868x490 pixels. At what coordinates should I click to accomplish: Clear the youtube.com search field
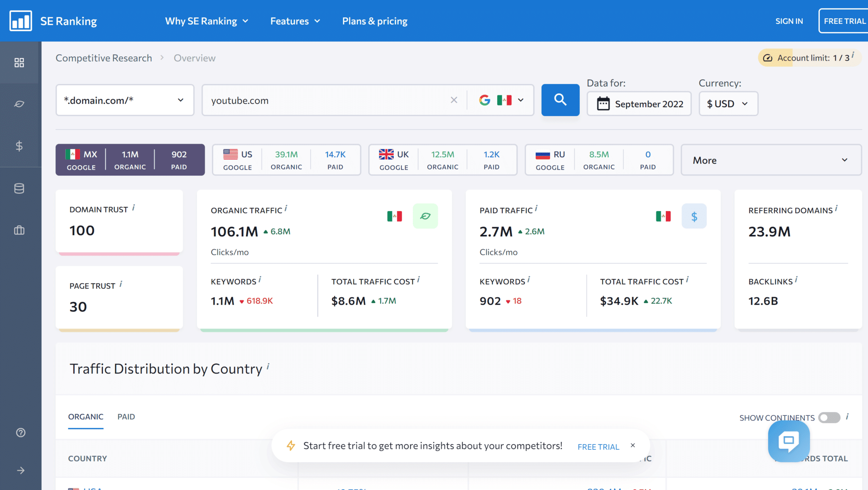tap(454, 100)
